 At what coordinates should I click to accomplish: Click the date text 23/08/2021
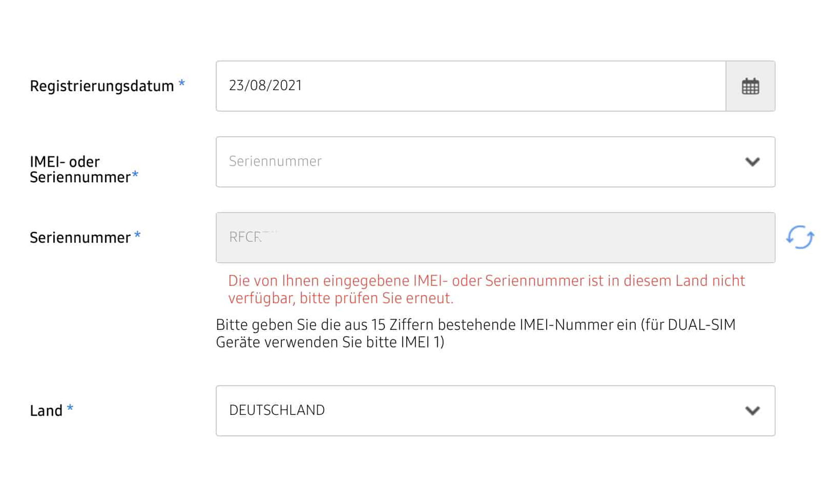[x=265, y=85]
